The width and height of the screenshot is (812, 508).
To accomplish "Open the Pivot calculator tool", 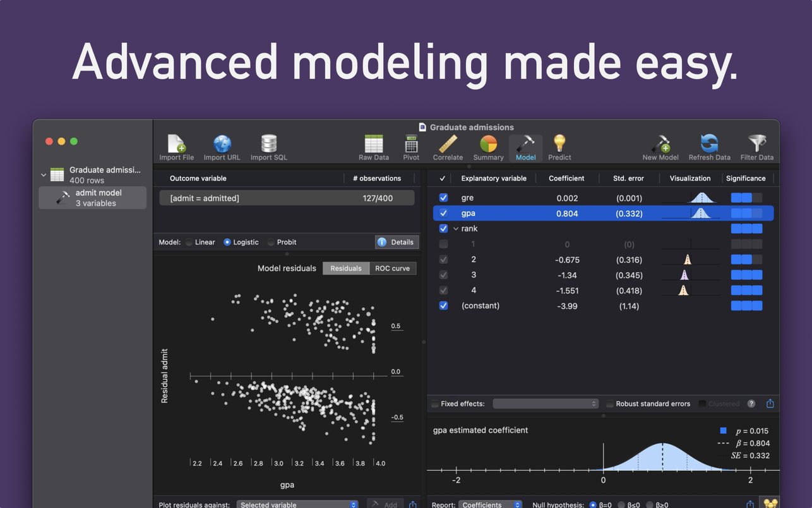I will [x=411, y=145].
